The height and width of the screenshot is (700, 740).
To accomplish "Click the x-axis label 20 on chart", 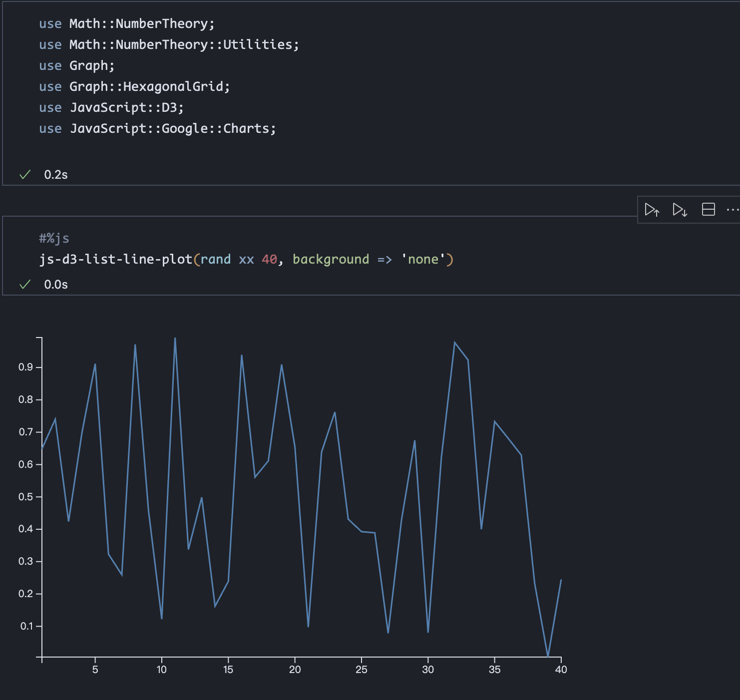I will (295, 670).
